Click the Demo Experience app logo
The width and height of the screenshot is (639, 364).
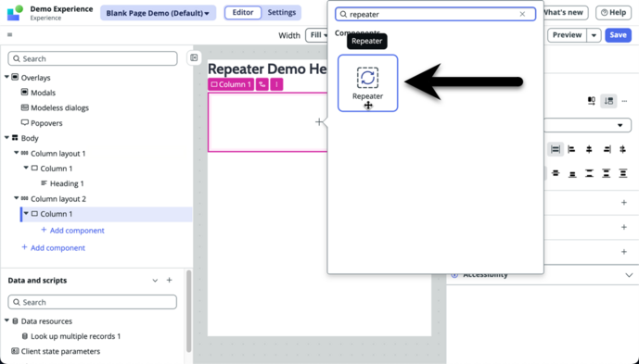coord(15,13)
